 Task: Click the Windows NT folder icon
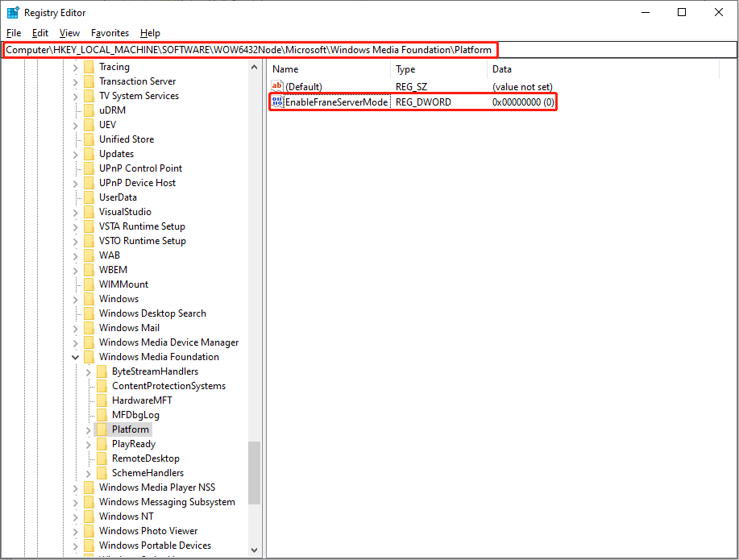click(x=89, y=516)
